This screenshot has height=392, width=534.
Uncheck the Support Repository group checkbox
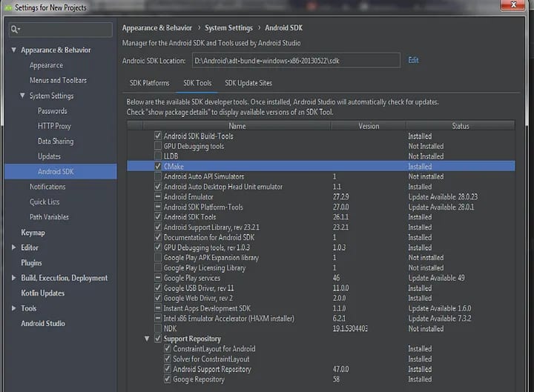coord(158,338)
